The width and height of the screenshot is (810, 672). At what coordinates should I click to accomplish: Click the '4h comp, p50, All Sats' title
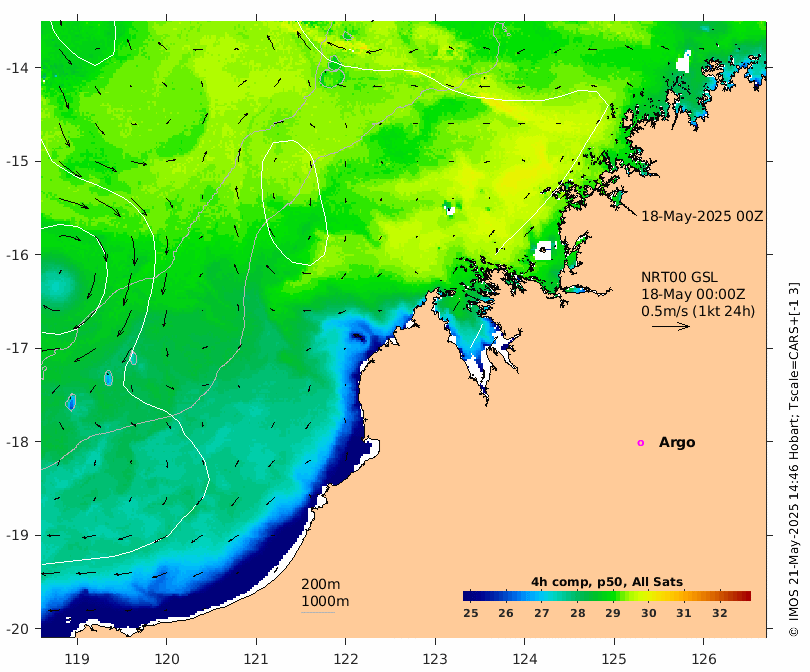pyautogui.click(x=607, y=582)
